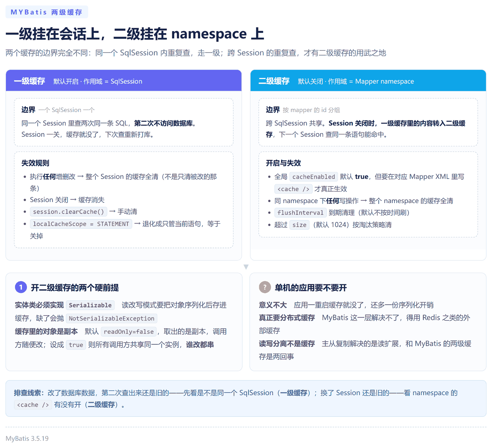Click the bold label "真正要分布式缓存"
Viewport: 492px width, 448px height.
287,317
